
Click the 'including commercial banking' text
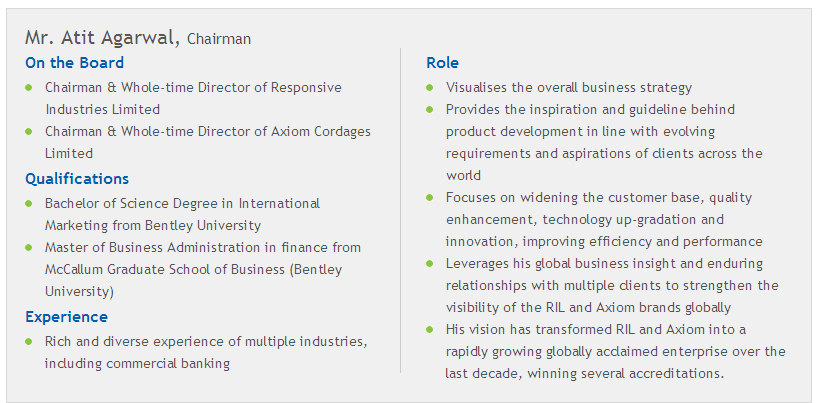tap(137, 363)
